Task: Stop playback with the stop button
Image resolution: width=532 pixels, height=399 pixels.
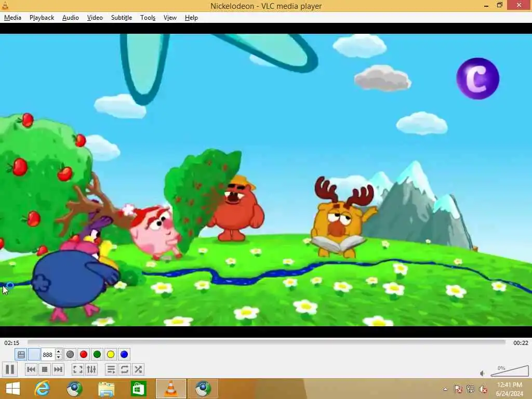Action: [45, 369]
